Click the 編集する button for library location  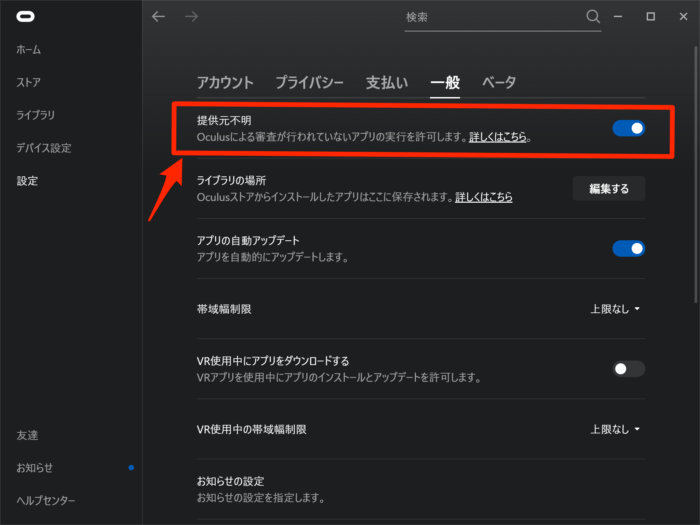pyautogui.click(x=609, y=188)
